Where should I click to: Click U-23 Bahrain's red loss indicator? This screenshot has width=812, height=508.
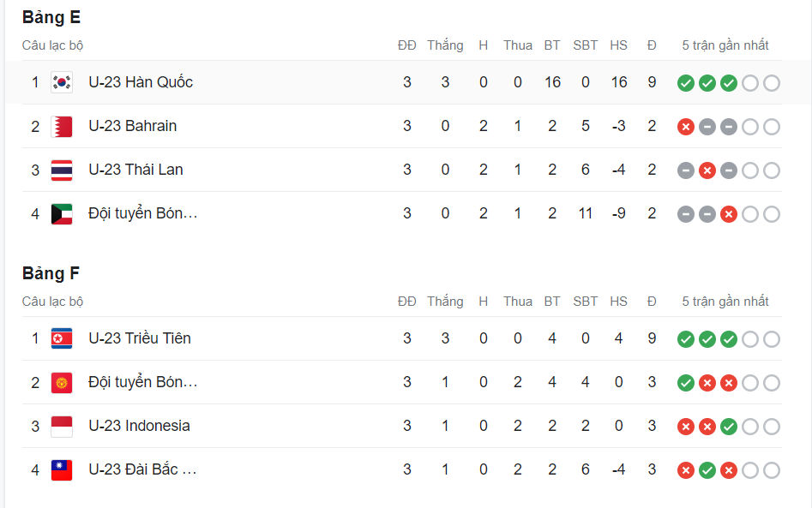[685, 127]
